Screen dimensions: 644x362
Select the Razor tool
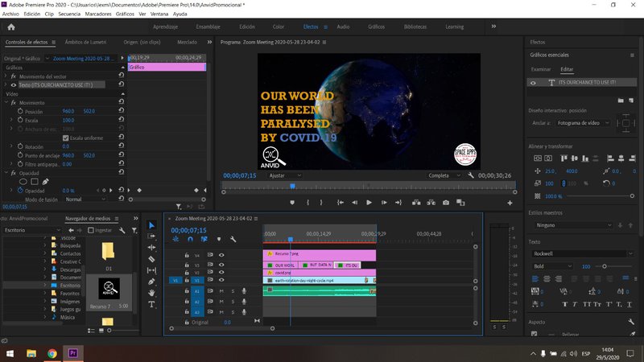[151, 259]
